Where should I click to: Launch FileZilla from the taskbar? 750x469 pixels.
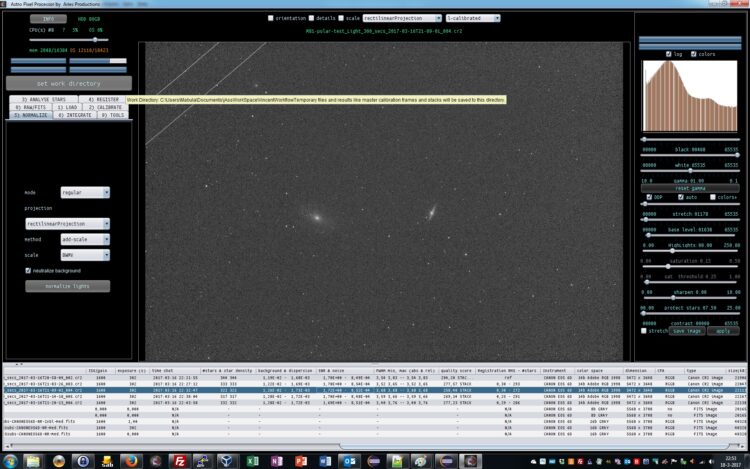point(180,461)
